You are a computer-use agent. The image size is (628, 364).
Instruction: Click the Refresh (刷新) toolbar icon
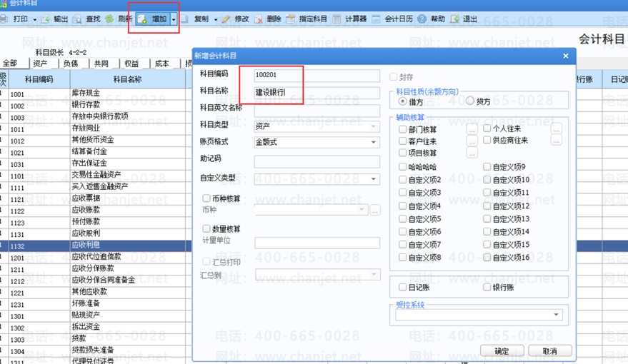coord(109,19)
